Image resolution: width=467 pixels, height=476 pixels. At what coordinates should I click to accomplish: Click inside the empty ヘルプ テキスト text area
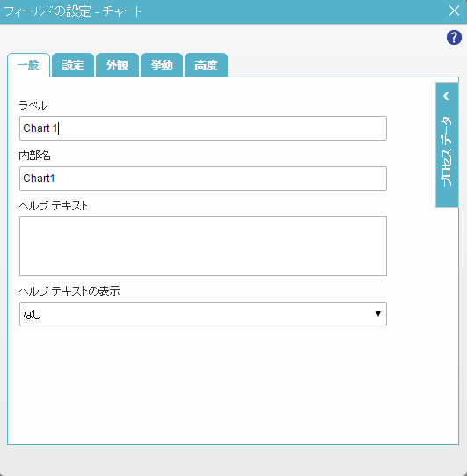point(203,246)
